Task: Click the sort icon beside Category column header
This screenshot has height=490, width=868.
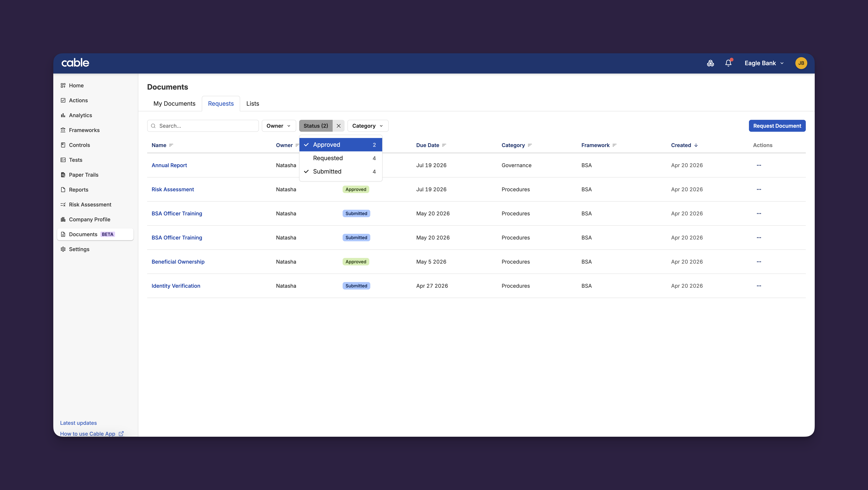Action: click(530, 145)
